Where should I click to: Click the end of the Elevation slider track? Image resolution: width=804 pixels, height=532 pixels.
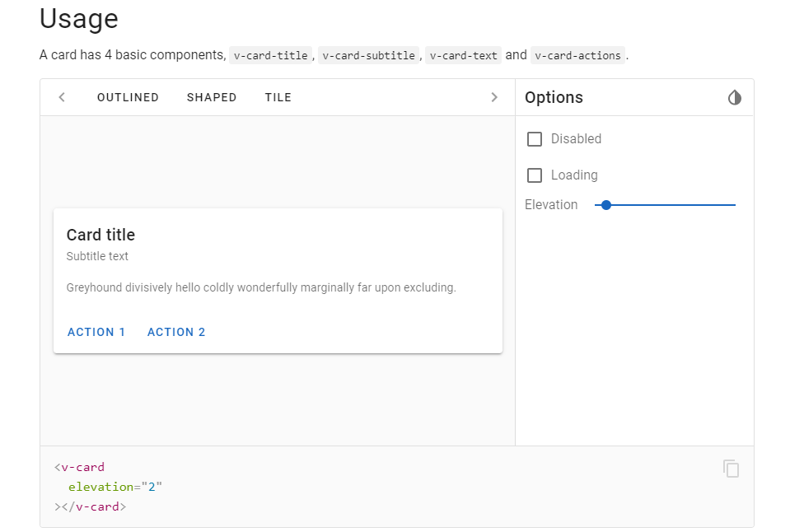pos(734,204)
